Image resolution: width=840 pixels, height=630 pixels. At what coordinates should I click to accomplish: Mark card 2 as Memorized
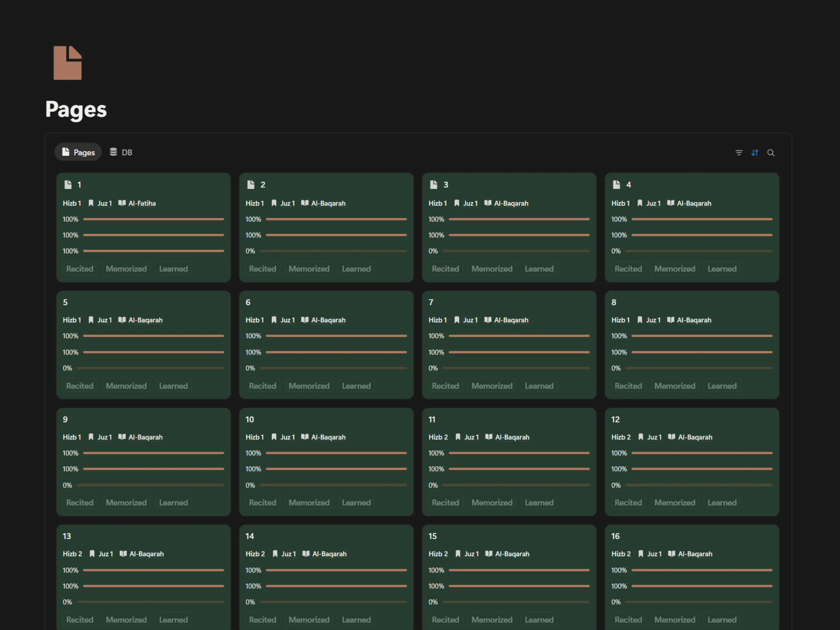click(309, 269)
